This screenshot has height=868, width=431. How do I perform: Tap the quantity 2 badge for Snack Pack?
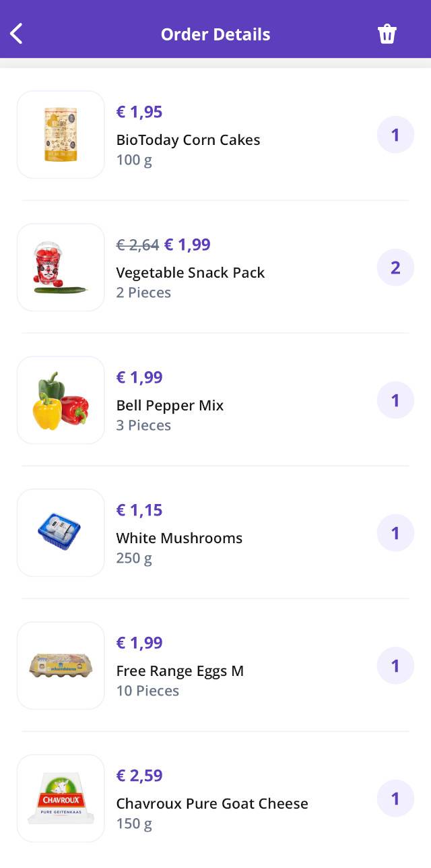click(x=395, y=268)
